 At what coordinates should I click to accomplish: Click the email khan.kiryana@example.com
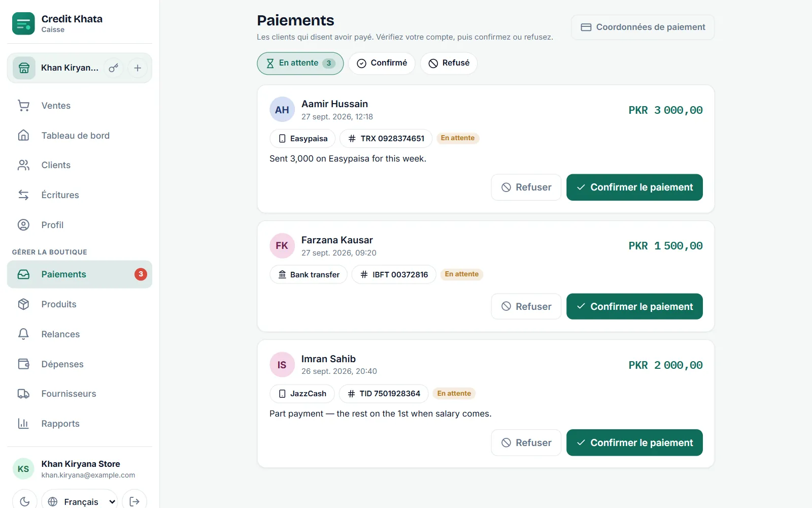(x=88, y=475)
